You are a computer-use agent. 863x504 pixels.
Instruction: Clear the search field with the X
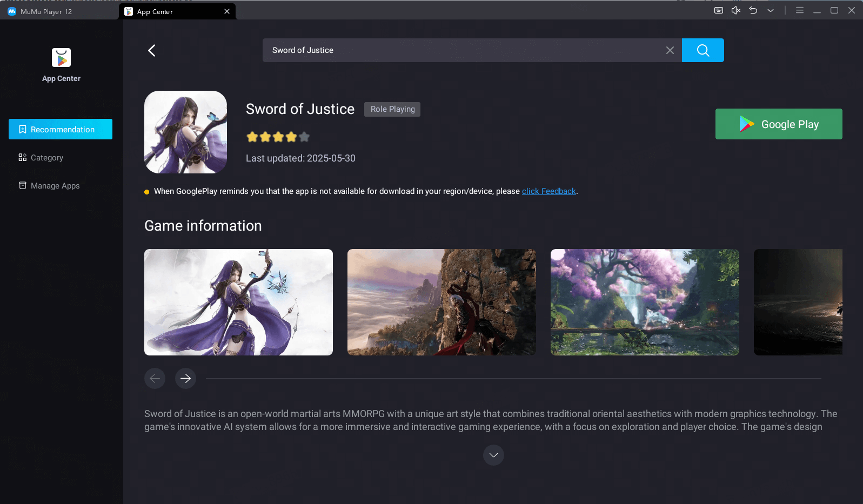670,50
